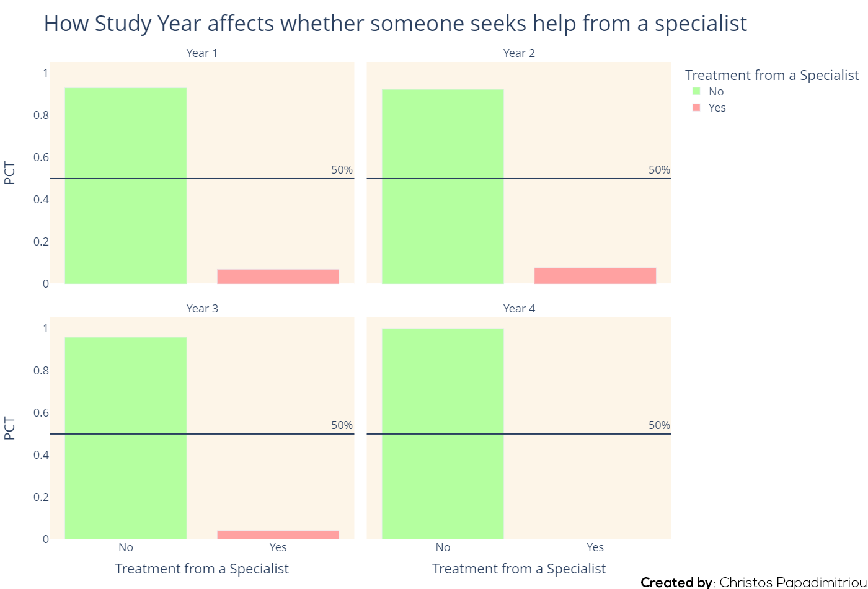
Task: Hide the "No" trace via legend label
Action: coord(716,91)
